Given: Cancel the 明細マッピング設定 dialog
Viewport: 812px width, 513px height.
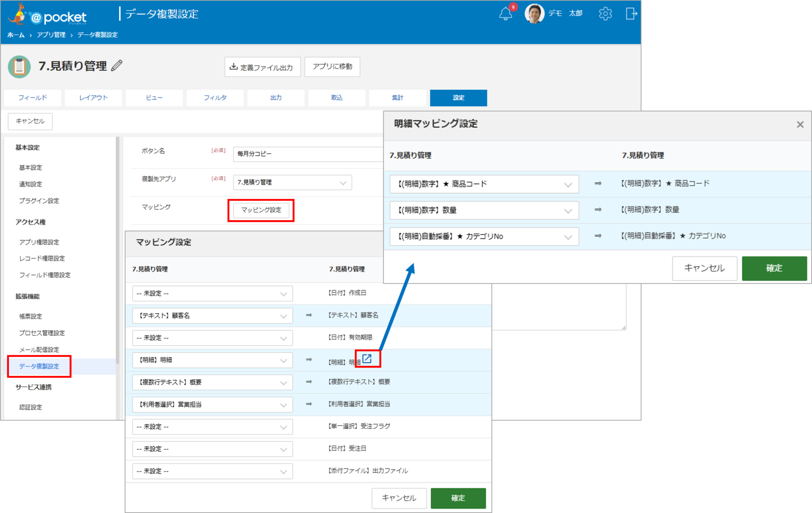Looking at the screenshot, I should [704, 268].
